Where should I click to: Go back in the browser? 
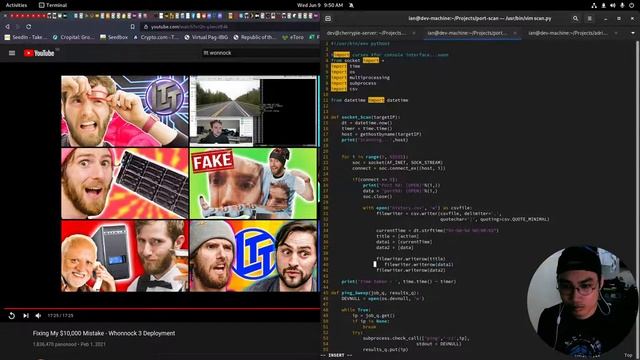click(7, 27)
